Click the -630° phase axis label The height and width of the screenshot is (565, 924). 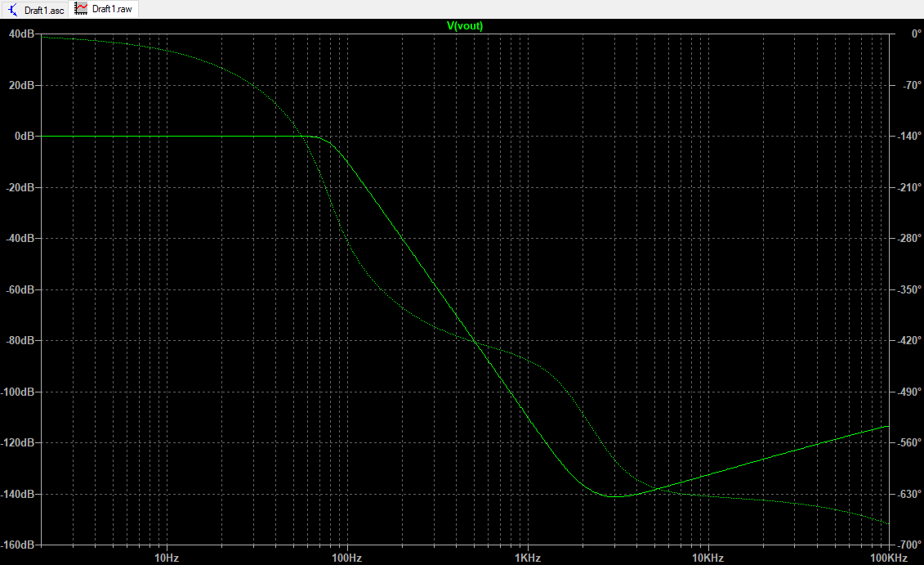tap(908, 494)
